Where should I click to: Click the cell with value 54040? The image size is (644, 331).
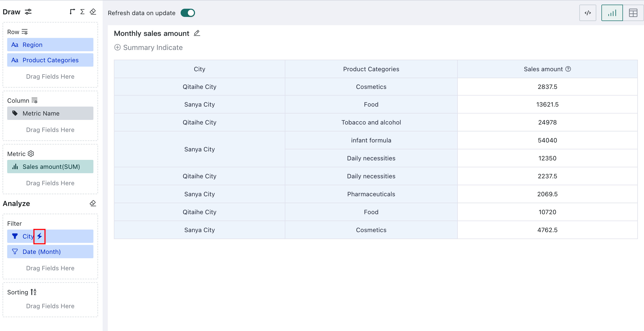pyautogui.click(x=547, y=140)
